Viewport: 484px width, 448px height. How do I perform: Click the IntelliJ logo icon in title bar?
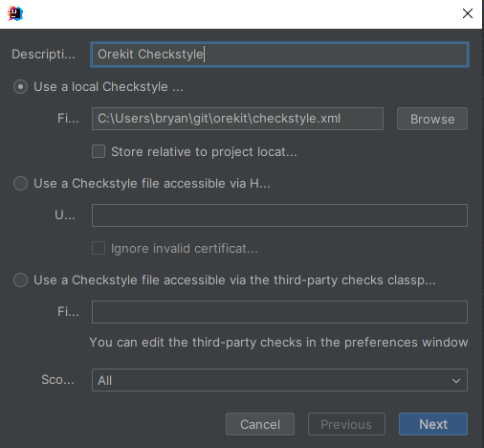15,13
